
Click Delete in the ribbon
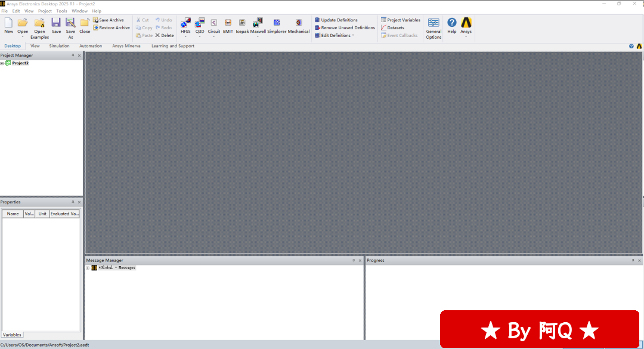(x=165, y=35)
